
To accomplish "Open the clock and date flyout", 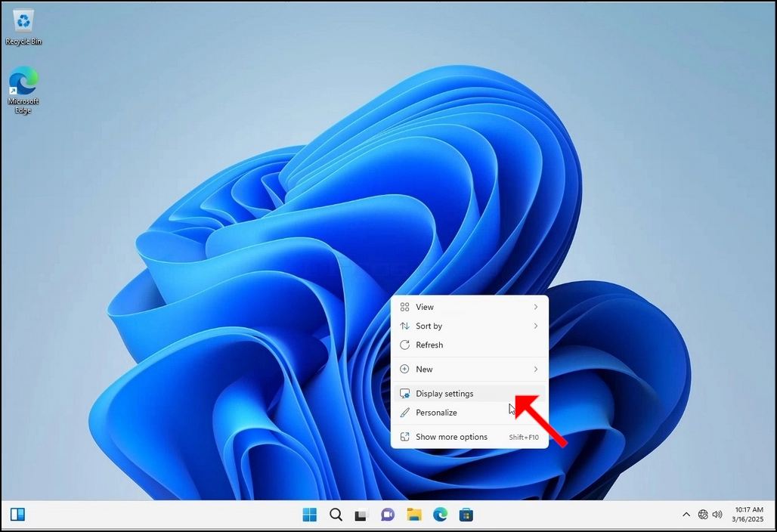I will (x=748, y=514).
